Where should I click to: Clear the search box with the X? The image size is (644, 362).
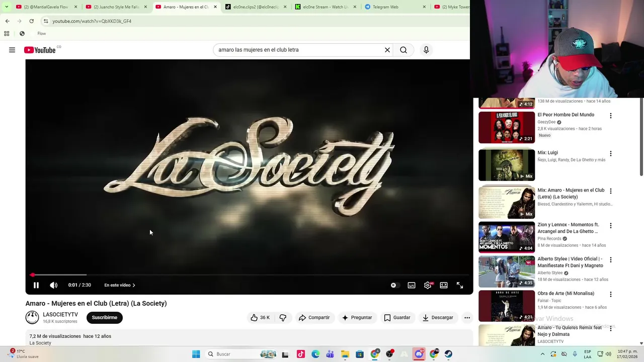pos(387,50)
